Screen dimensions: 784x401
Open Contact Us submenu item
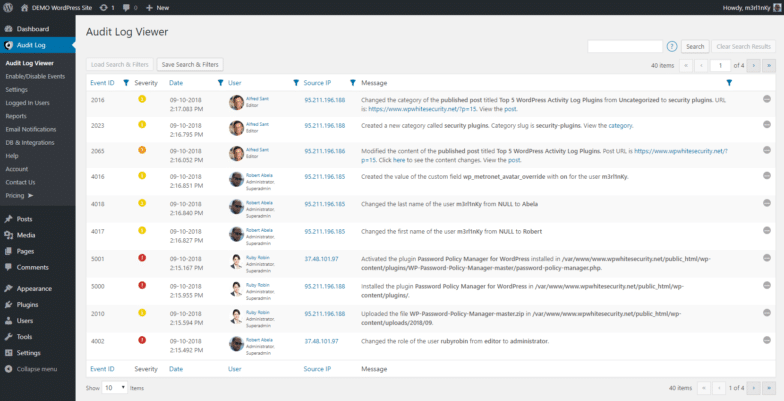click(x=20, y=182)
